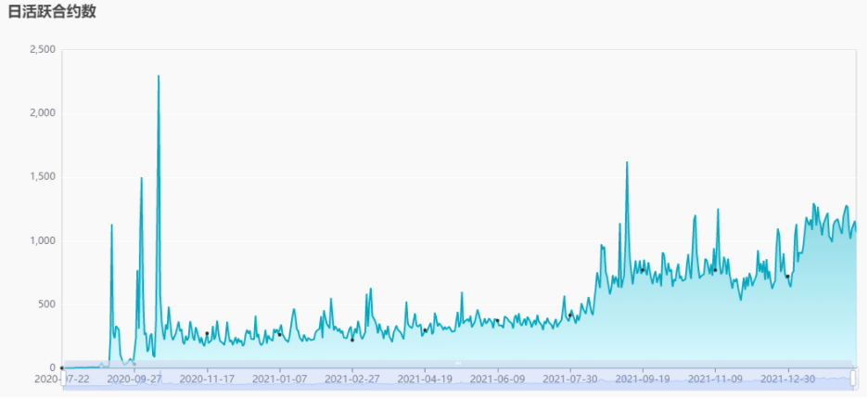
Task: Click the data point marker above 2021-07-30
Action: pyautogui.click(x=569, y=315)
